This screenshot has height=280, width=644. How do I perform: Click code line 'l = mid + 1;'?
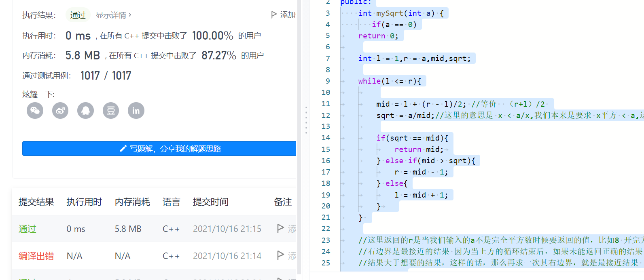(x=421, y=195)
